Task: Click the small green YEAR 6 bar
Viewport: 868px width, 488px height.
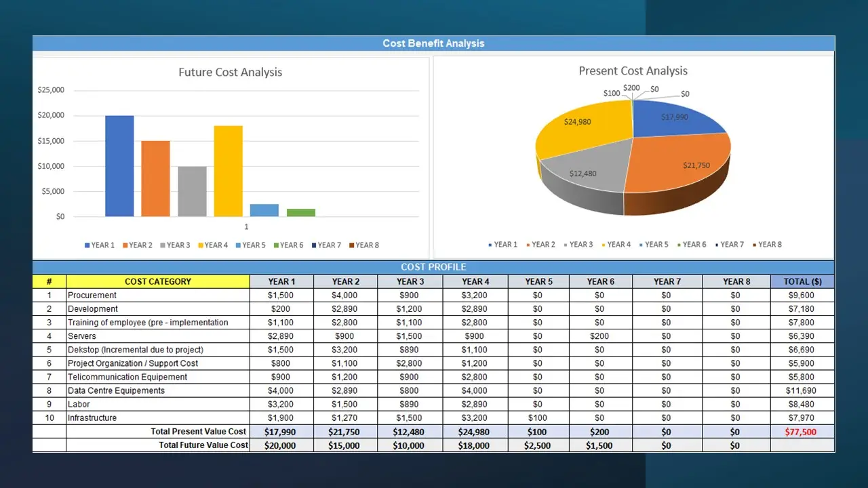Action: pyautogui.click(x=300, y=212)
